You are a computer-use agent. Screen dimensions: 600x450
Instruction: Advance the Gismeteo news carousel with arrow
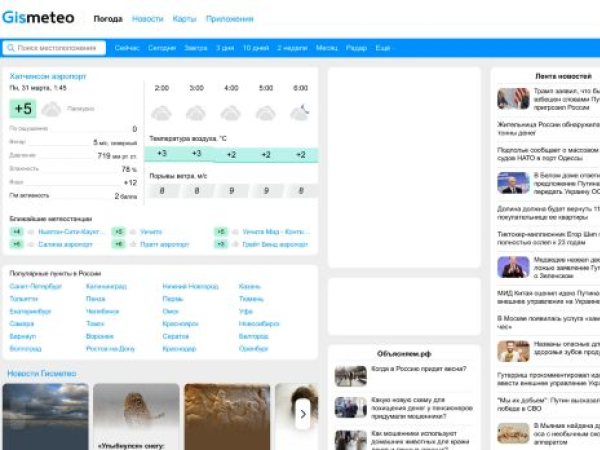[x=303, y=414]
